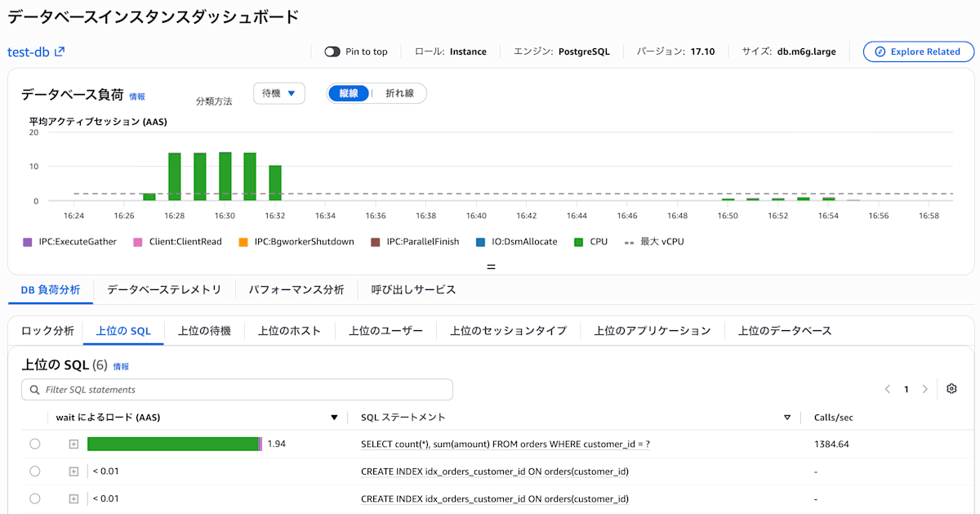980x514 pixels.
Task: Select radio for first CREATE INDEX row
Action: pyautogui.click(x=34, y=472)
